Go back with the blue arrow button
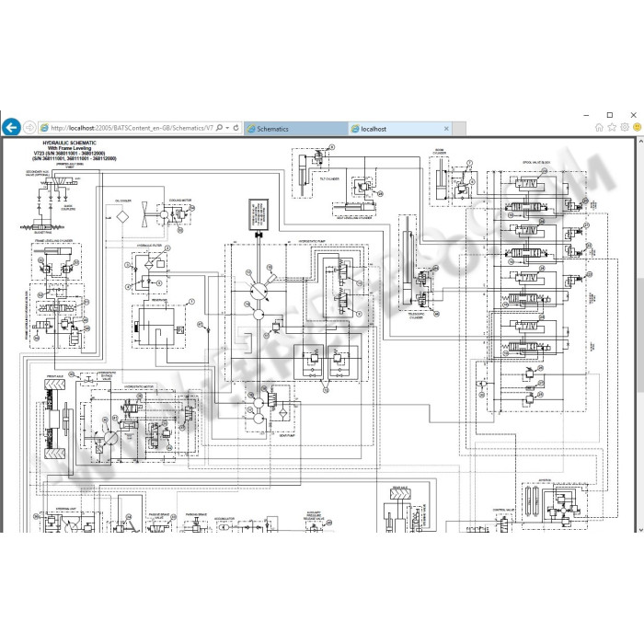The image size is (644, 644). tap(11, 127)
